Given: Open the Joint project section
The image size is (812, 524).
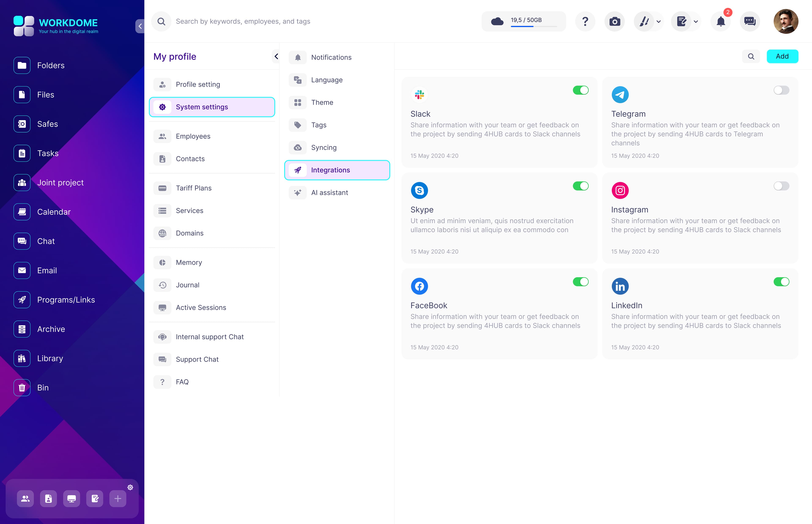Looking at the screenshot, I should click(60, 183).
